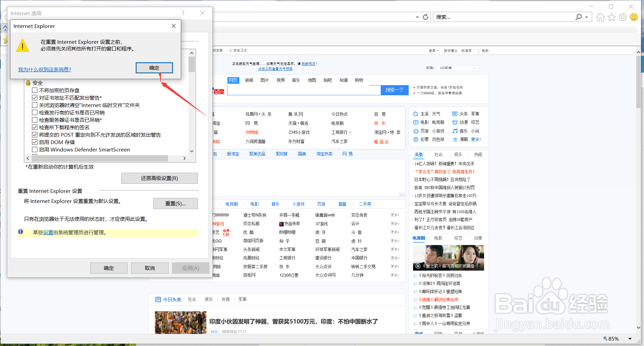The width and height of the screenshot is (644, 346).
Task: Click the 电影 play icon
Action: coord(416,123)
